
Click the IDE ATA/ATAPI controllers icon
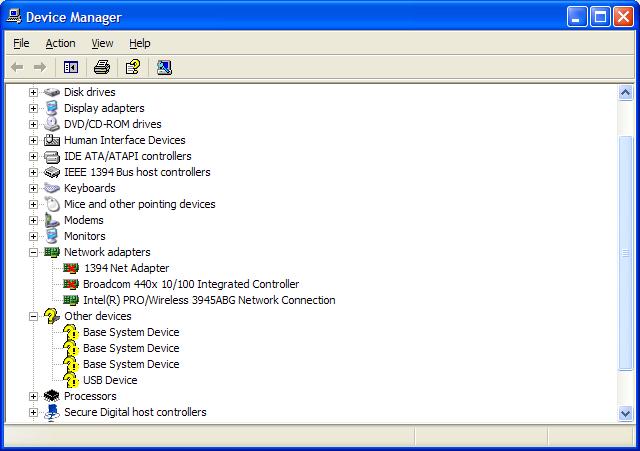tap(52, 156)
